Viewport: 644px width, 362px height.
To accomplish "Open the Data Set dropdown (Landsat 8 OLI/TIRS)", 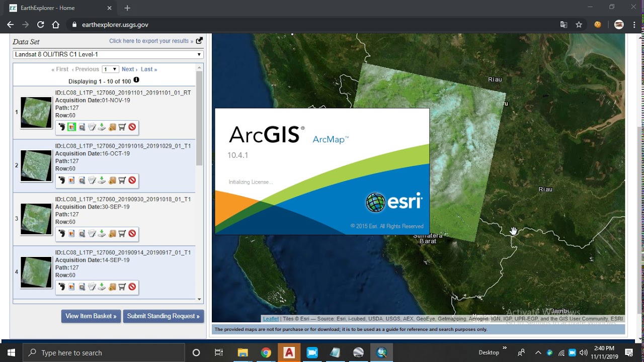I will click(108, 54).
